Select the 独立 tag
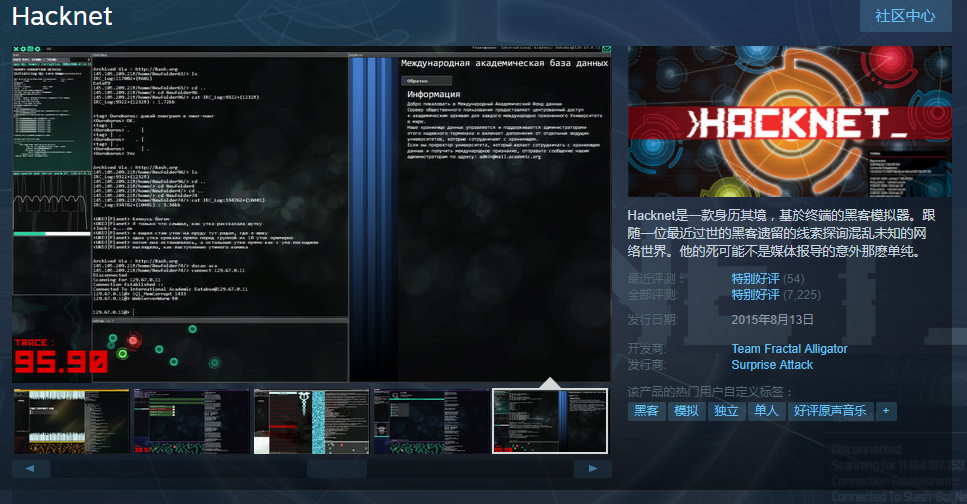 pos(726,411)
